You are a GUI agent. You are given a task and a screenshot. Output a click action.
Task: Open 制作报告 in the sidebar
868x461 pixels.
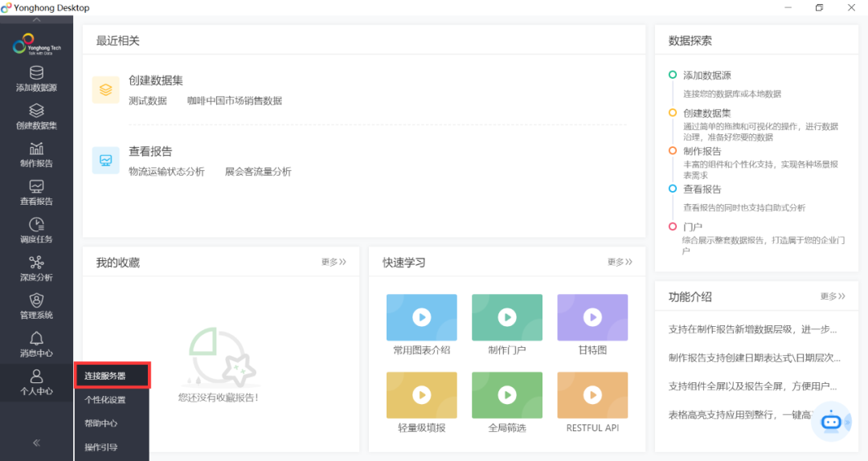tap(36, 155)
